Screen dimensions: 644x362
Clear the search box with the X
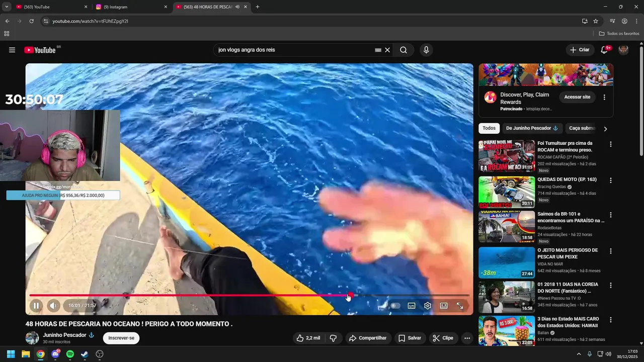(x=387, y=50)
